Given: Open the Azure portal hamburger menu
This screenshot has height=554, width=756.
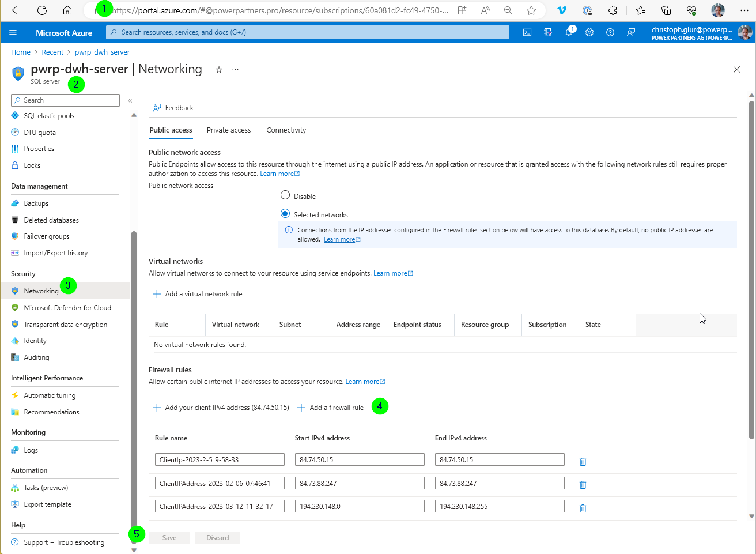Looking at the screenshot, I should [13, 32].
